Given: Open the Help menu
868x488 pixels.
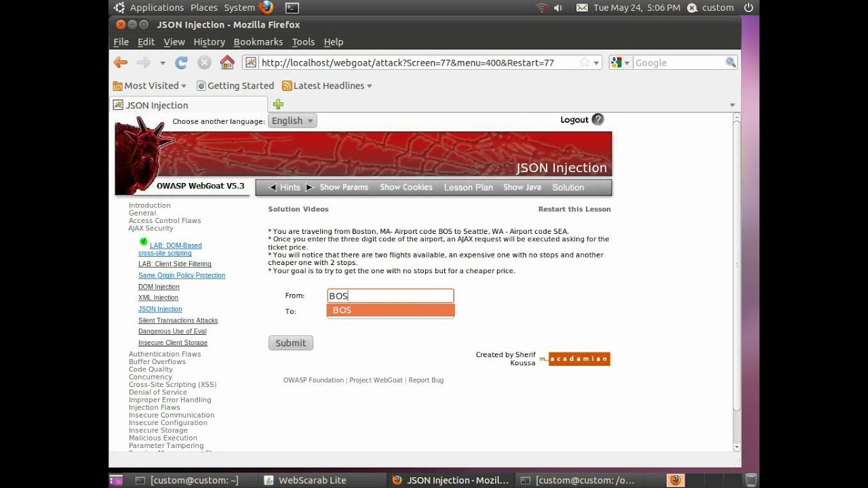Looking at the screenshot, I should pyautogui.click(x=333, y=41).
